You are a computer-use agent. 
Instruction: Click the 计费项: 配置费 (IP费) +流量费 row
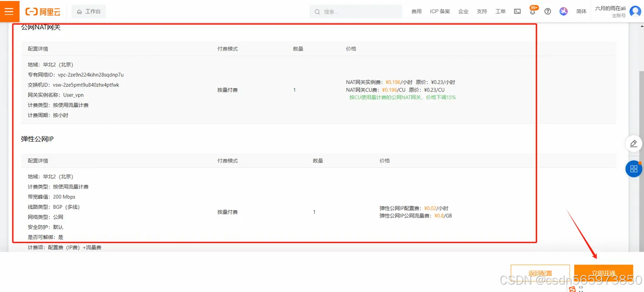[64, 247]
